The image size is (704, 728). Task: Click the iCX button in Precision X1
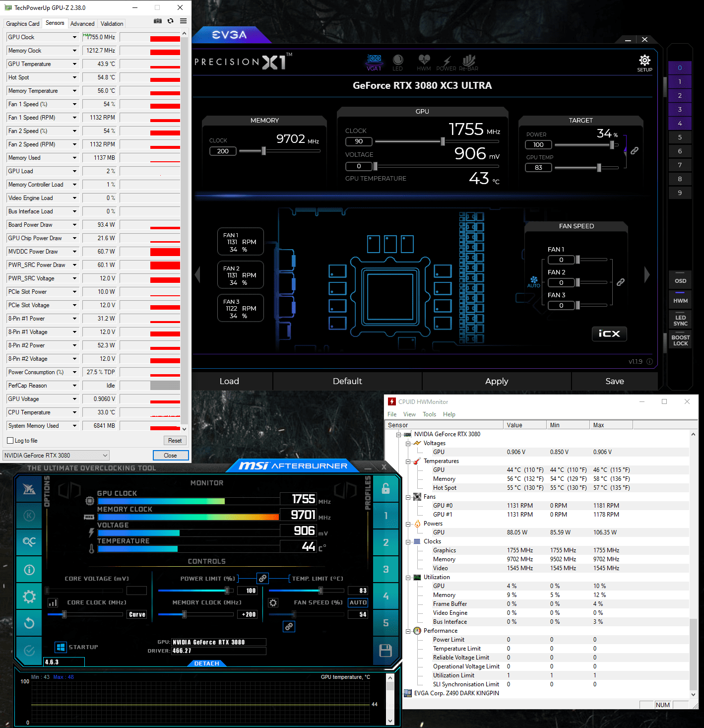[609, 333]
